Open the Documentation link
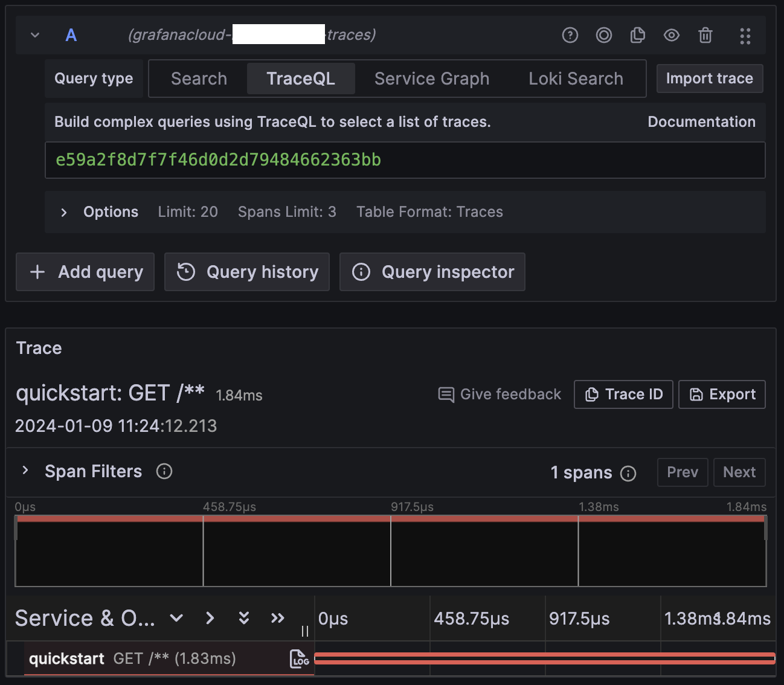The width and height of the screenshot is (784, 685). pyautogui.click(x=701, y=122)
